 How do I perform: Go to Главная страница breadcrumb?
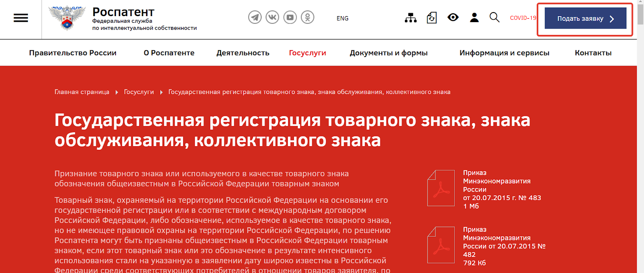[x=82, y=92]
